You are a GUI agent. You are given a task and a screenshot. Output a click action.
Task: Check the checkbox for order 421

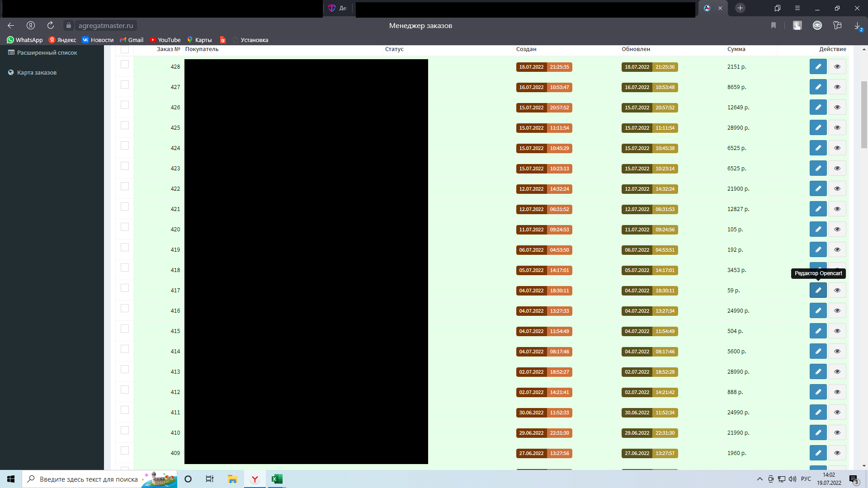tap(125, 207)
